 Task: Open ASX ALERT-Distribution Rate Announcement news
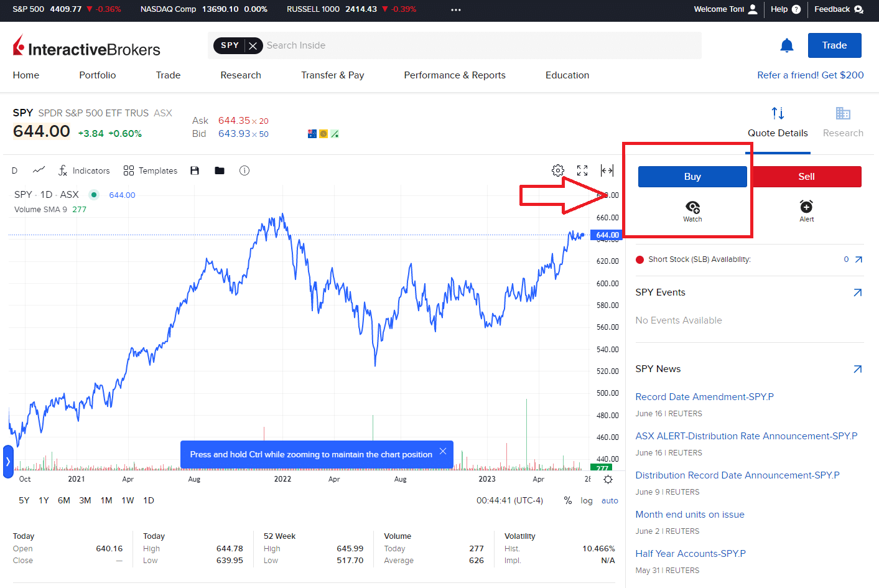pos(746,436)
